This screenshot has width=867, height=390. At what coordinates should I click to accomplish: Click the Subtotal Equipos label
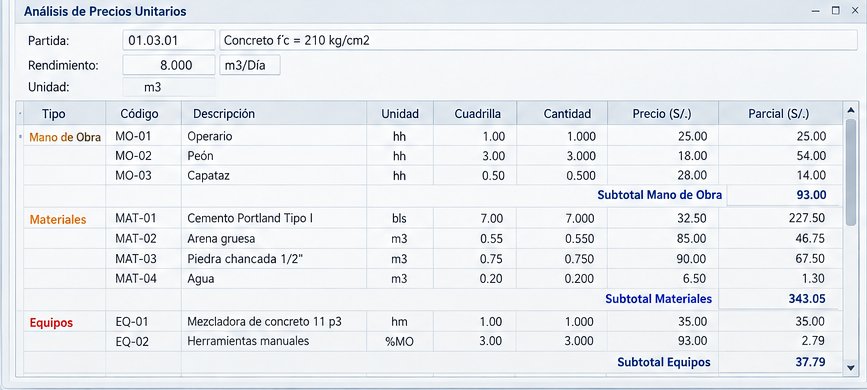coord(664,362)
